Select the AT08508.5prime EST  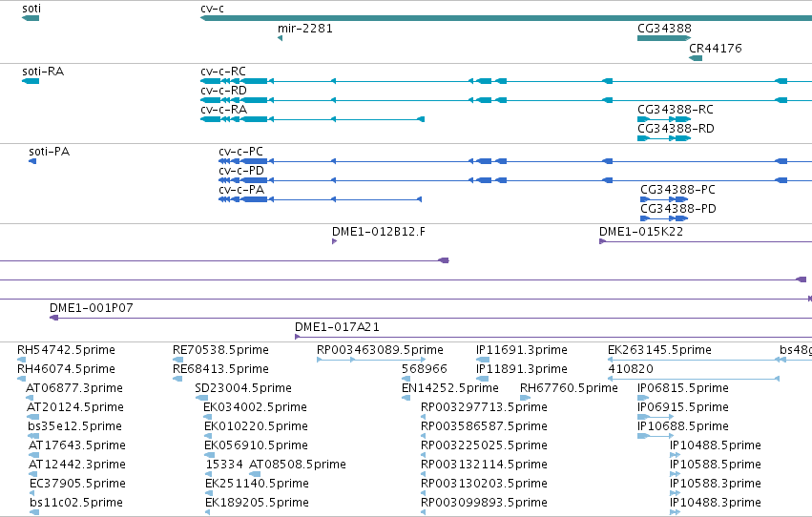[x=253, y=474]
